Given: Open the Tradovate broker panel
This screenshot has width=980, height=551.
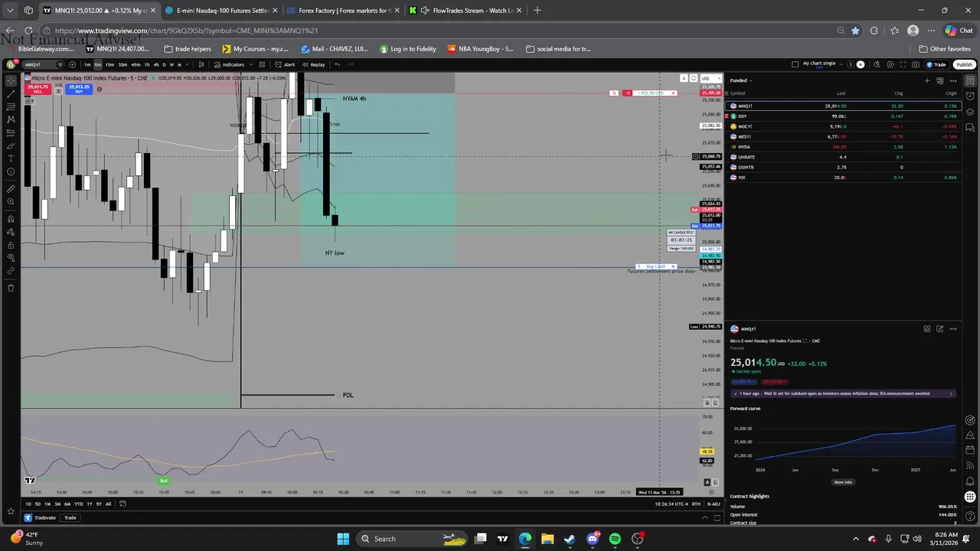Looking at the screenshot, I should (x=40, y=517).
